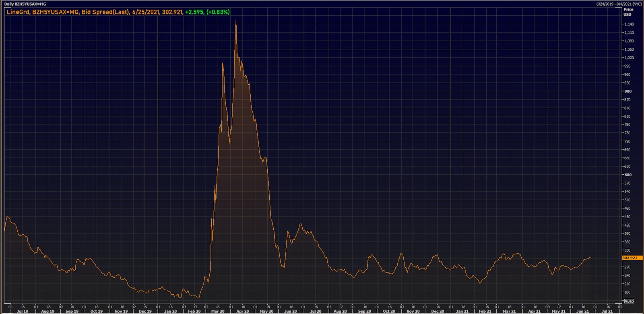644x314 pixels.
Task: Click the 330 price axis label
Action: [627, 250]
